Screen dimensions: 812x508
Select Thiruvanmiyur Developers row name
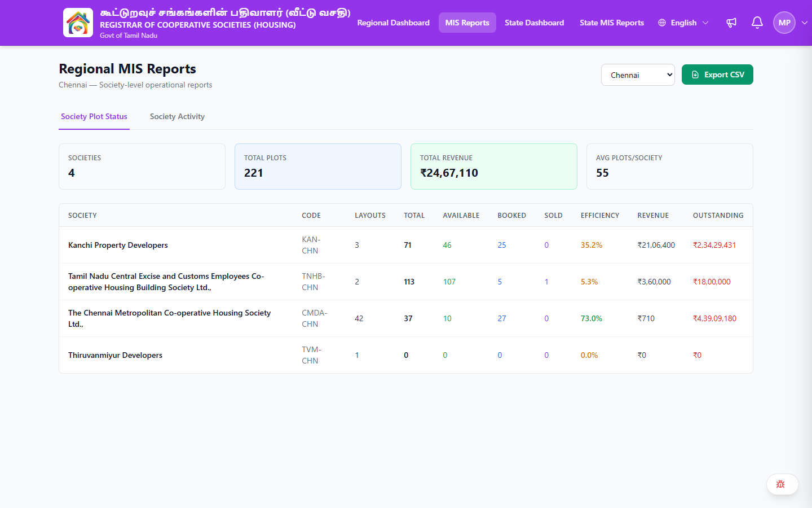point(115,355)
